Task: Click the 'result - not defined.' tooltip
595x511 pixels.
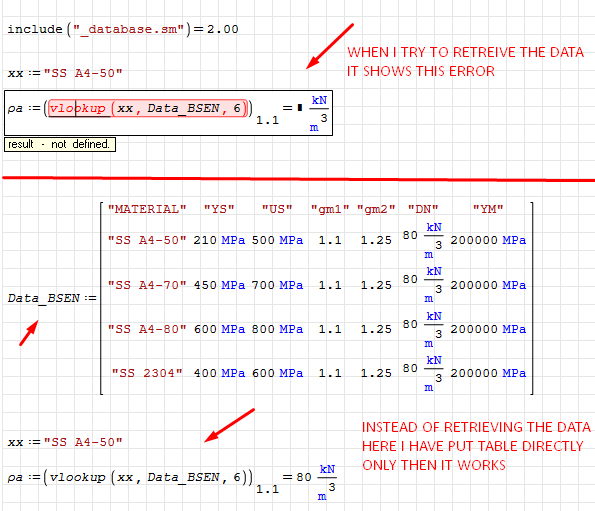Action: 60,145
